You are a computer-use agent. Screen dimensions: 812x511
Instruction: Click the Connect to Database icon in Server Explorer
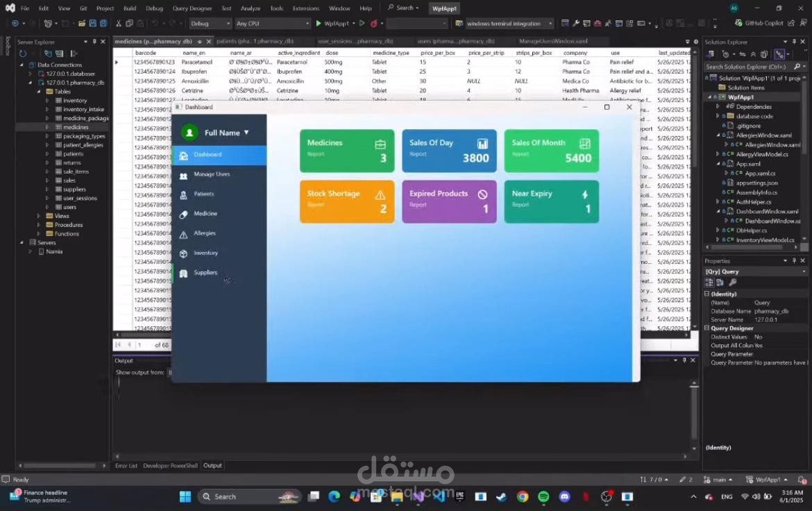(48, 53)
